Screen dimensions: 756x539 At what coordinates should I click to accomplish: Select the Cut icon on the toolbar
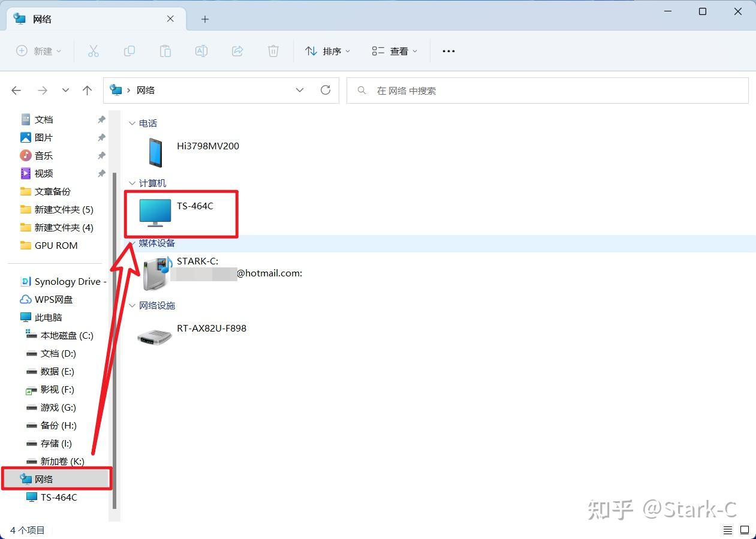93,51
